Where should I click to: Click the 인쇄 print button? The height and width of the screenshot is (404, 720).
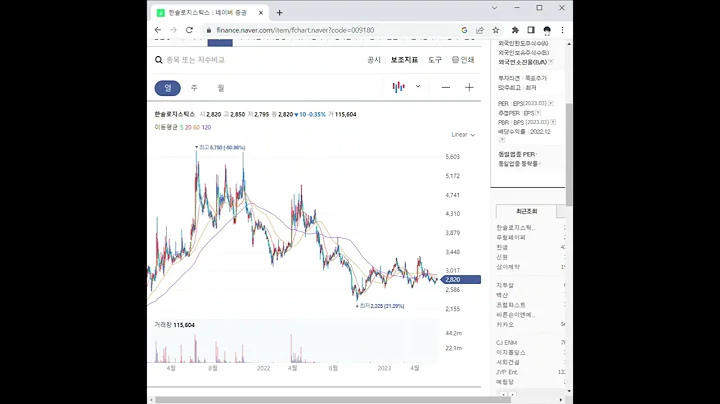(463, 60)
